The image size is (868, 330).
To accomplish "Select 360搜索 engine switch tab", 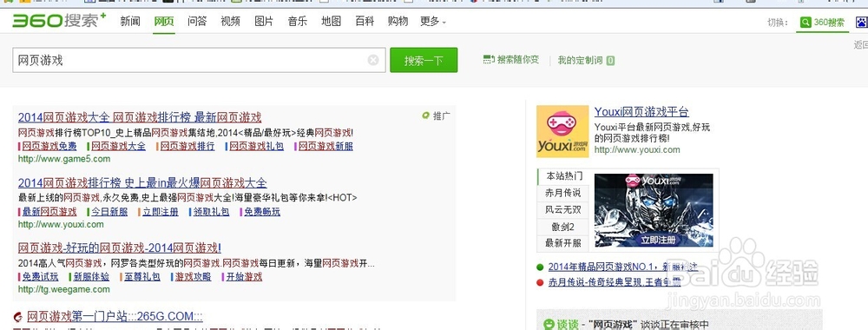I will [x=823, y=23].
